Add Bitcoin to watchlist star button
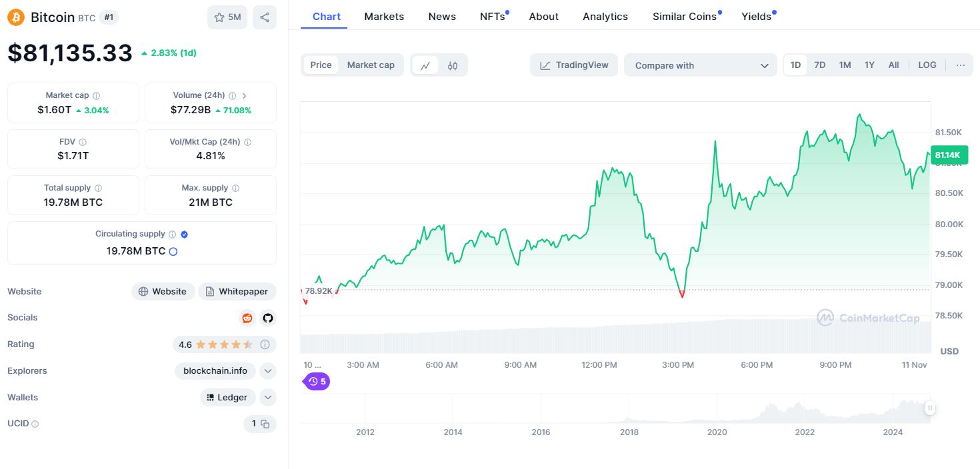 tap(227, 17)
